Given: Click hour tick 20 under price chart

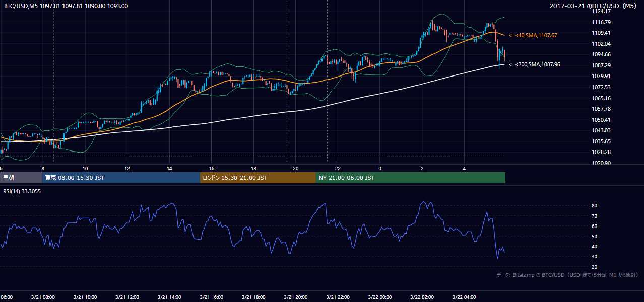Looking at the screenshot, I should click(296, 168).
